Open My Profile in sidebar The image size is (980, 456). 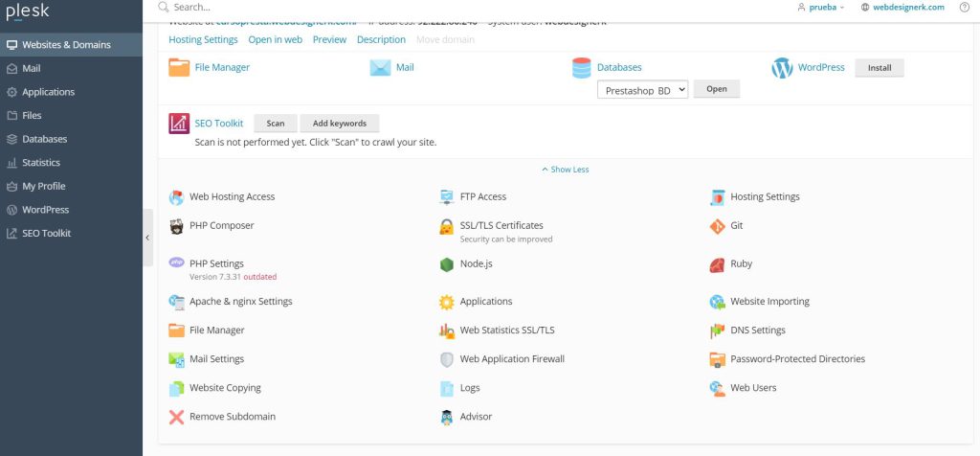pos(71,187)
